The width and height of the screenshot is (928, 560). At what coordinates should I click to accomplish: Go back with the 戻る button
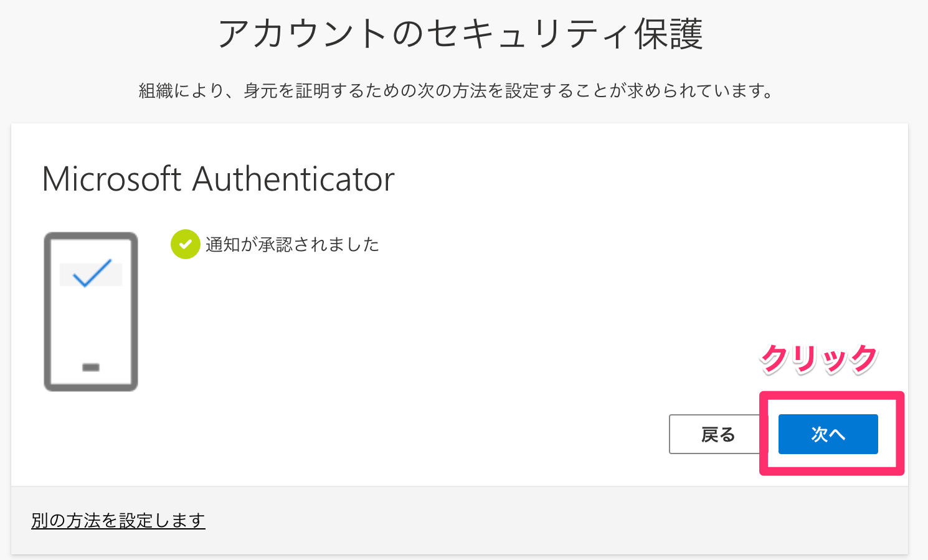(717, 434)
